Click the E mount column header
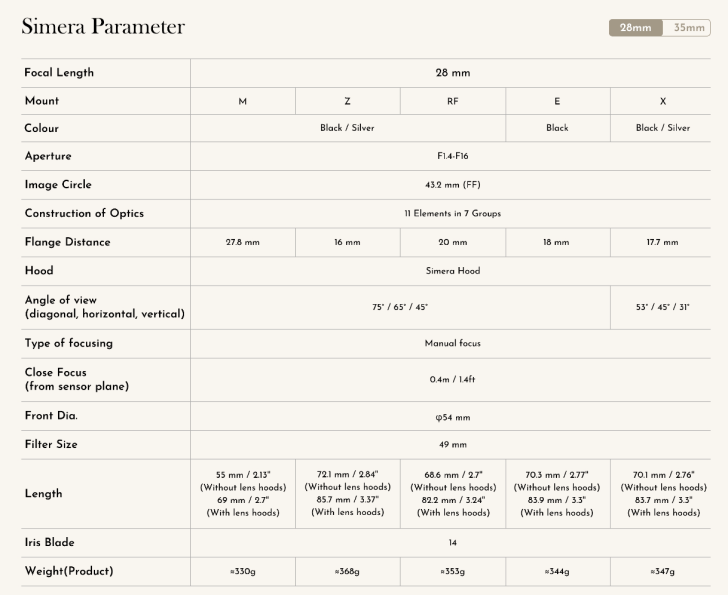This screenshot has width=728, height=595. click(x=557, y=101)
